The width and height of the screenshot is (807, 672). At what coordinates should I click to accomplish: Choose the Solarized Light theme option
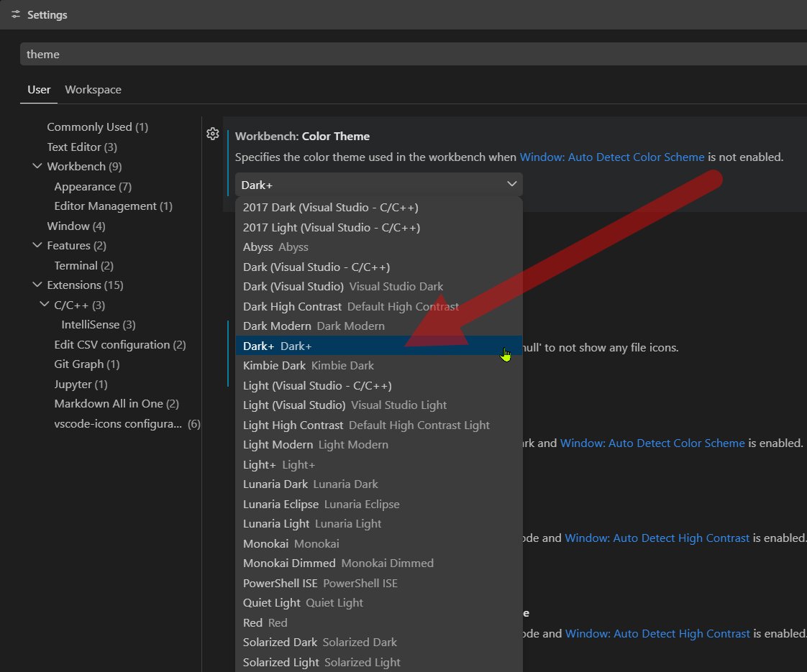(x=379, y=662)
